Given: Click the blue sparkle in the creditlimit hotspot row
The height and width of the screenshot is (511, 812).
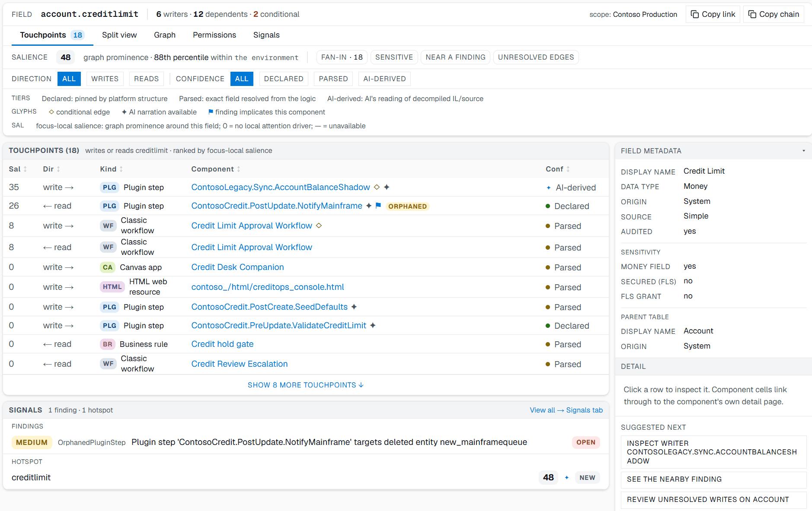Looking at the screenshot, I should pyautogui.click(x=566, y=477).
